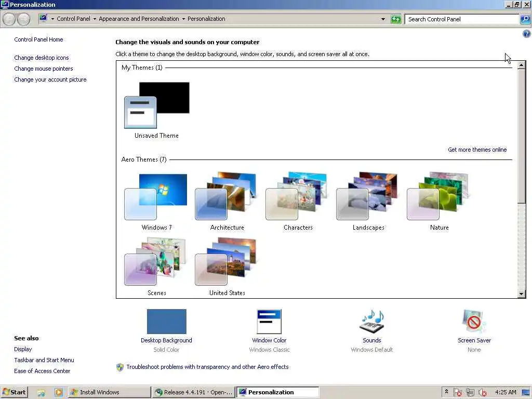Click Appearance and Personalization breadcrumb
This screenshot has height=399, width=532.
[x=139, y=19]
